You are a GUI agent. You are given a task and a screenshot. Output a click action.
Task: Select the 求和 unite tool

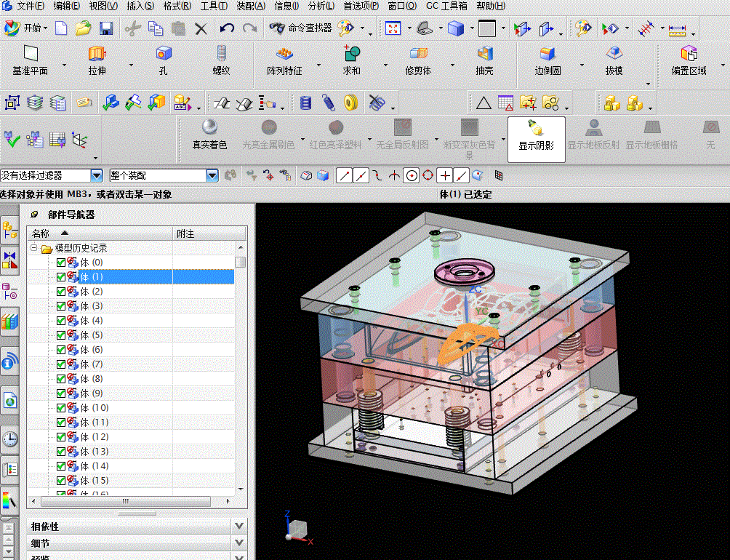[351, 60]
